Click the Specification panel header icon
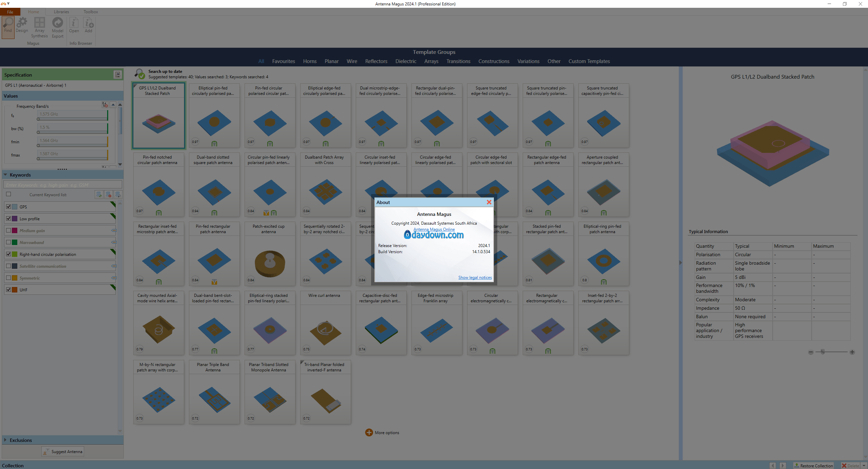 (118, 75)
